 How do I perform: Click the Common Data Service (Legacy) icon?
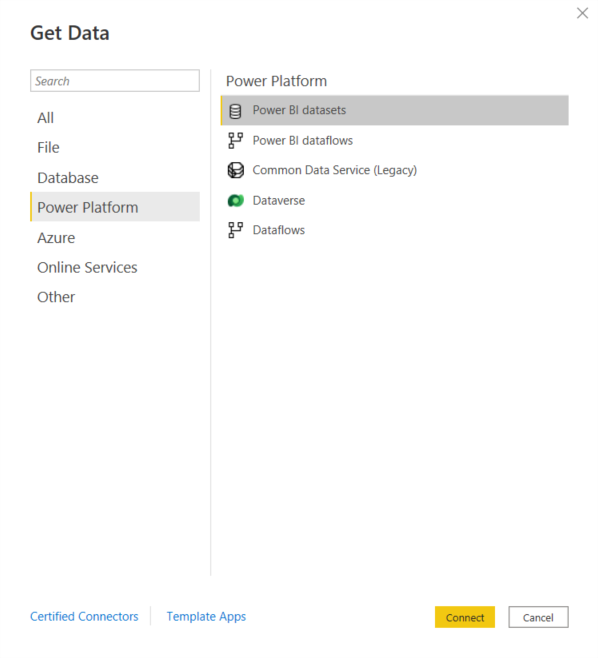pyautogui.click(x=235, y=170)
